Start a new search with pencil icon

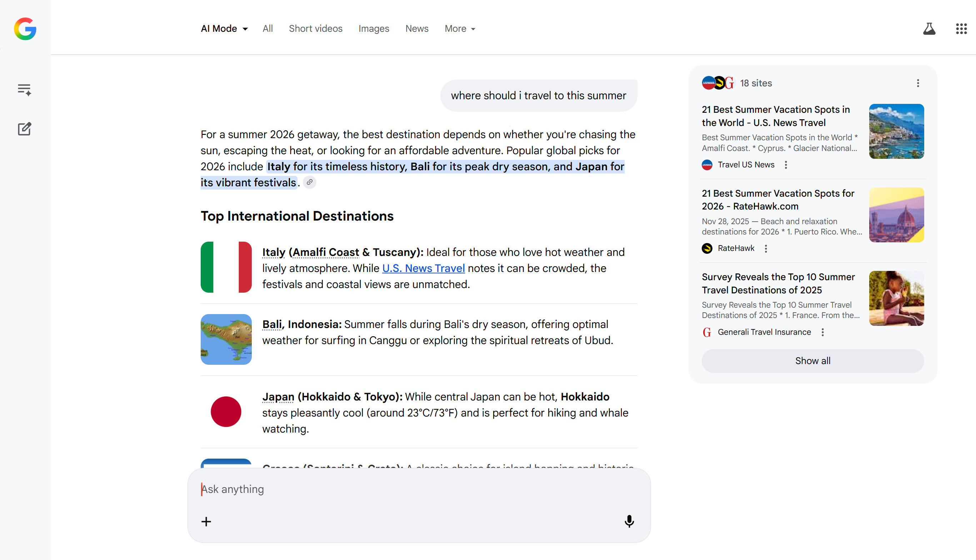pyautogui.click(x=24, y=129)
